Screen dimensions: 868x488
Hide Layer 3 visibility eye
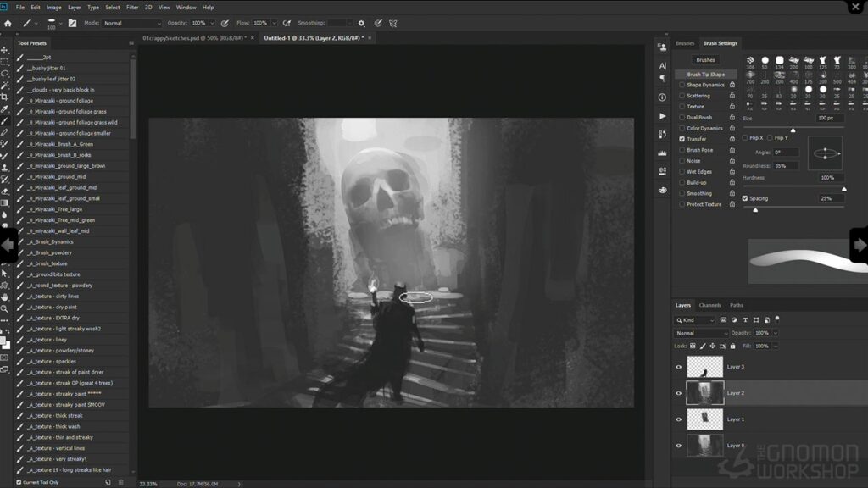pos(679,367)
